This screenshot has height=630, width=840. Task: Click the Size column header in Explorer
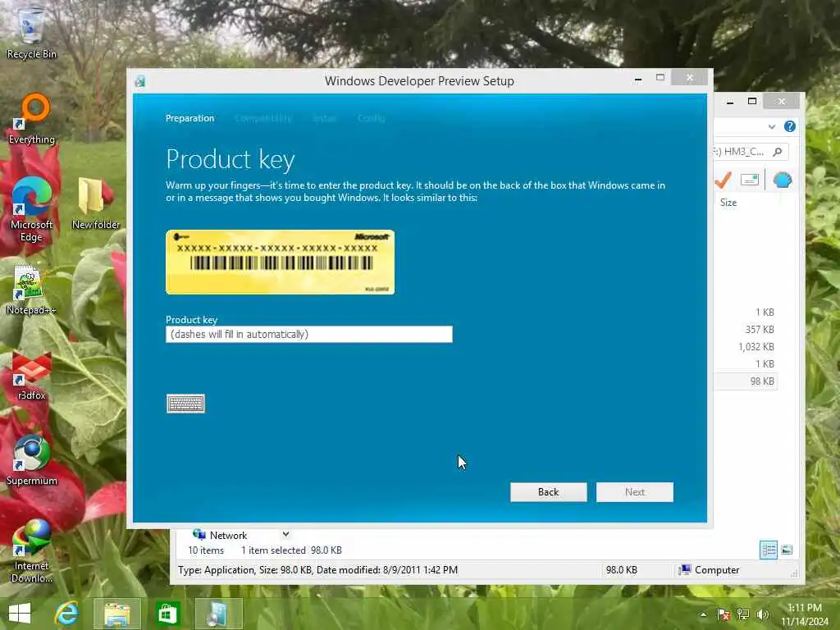point(728,203)
